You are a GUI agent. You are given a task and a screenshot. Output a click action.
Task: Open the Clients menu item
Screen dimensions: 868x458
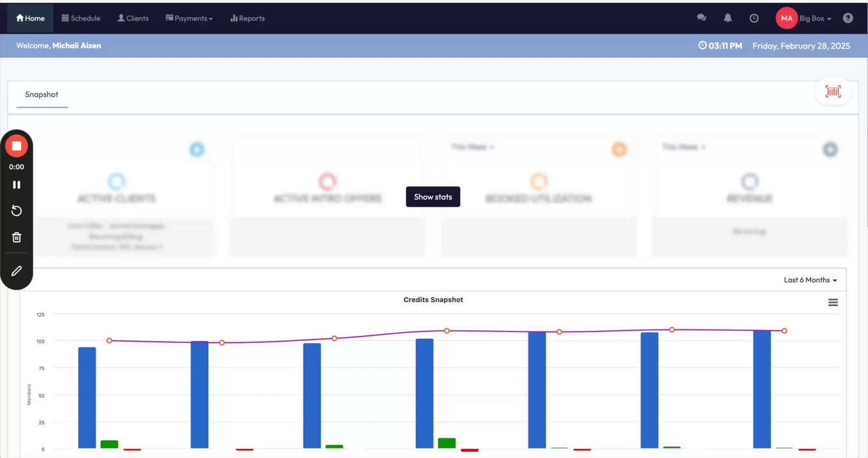pyautogui.click(x=133, y=18)
